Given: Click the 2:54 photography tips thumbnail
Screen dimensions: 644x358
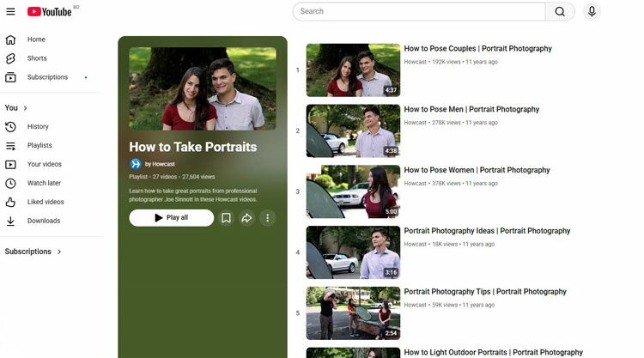Looking at the screenshot, I should 353,313.
